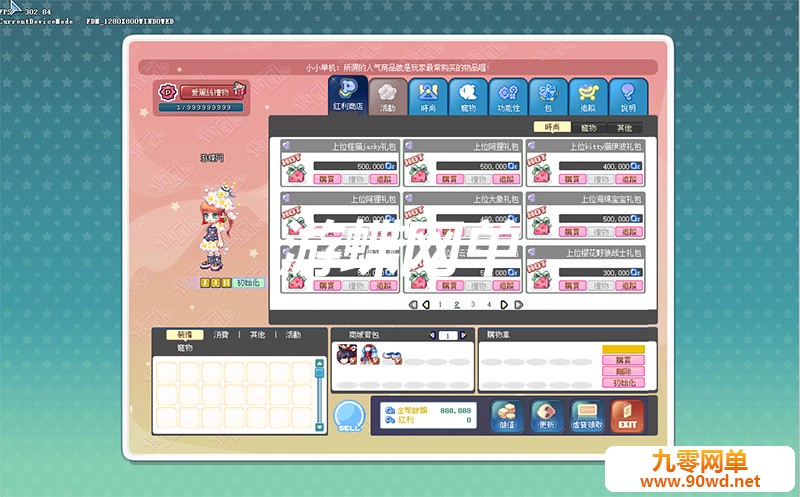Buy the 上位海绵宝宝礼包 package
Viewport: 800px width, 497px height.
tap(572, 232)
